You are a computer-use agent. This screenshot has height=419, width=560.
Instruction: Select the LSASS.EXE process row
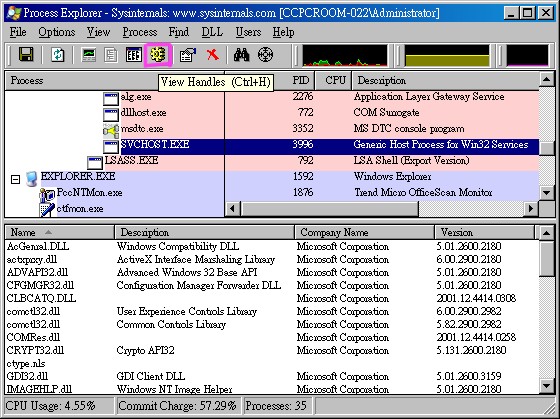click(x=271, y=161)
